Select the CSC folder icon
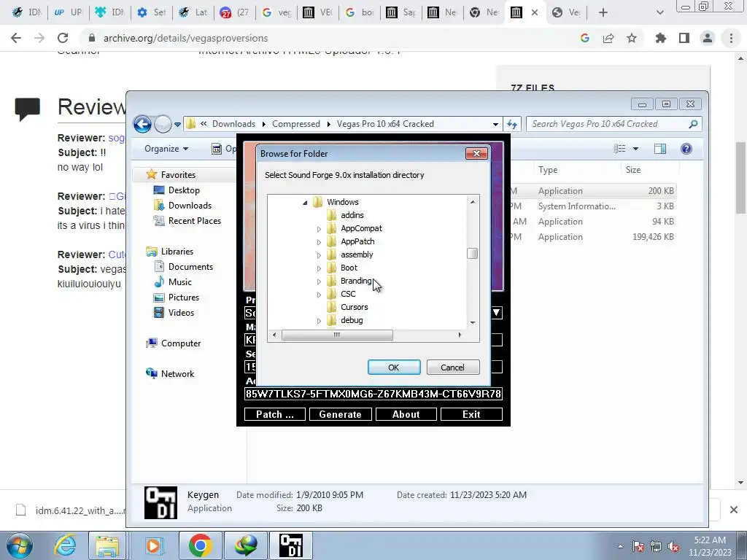747x560 pixels. (332, 294)
